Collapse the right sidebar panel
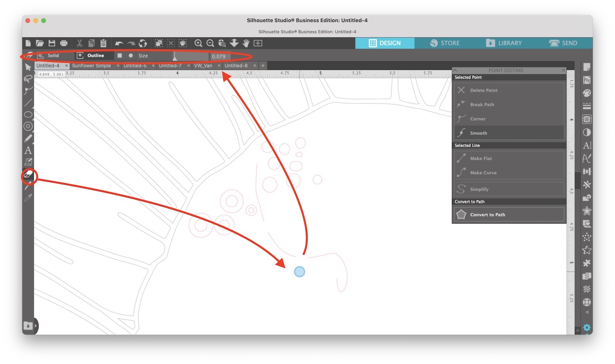615x364 pixels. 587,312
